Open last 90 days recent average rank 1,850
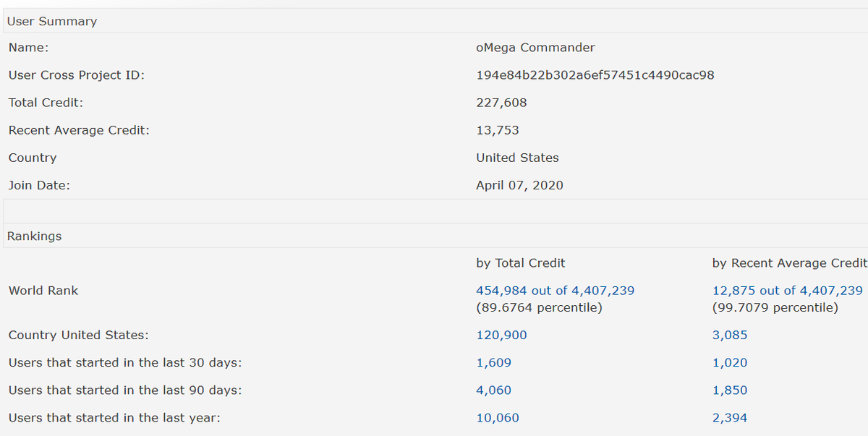Viewport: 868px width, 436px height. (730, 390)
